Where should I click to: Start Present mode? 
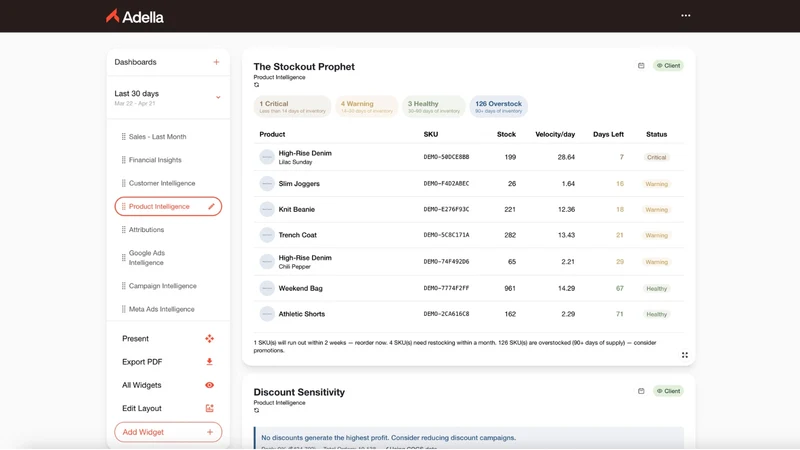pos(135,339)
